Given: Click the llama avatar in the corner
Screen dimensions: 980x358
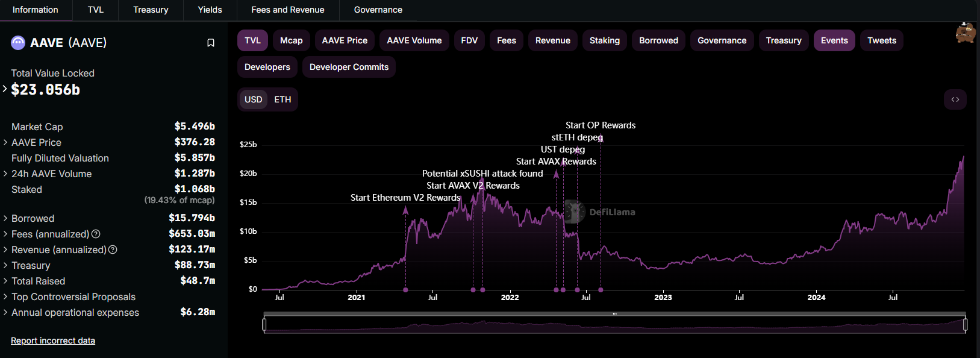Looking at the screenshot, I should click(966, 33).
